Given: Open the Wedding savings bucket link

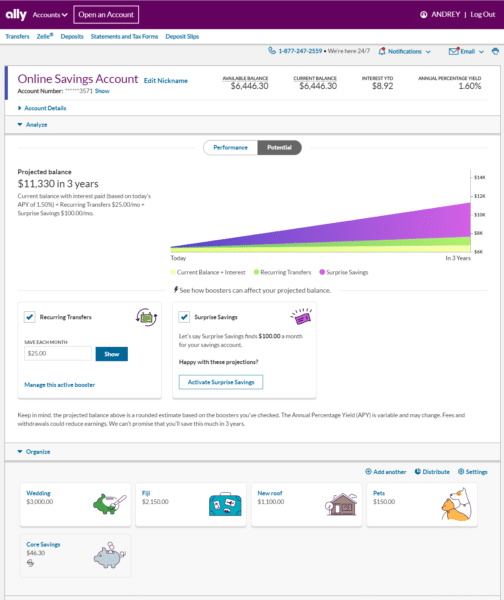Looking at the screenshot, I should [x=38, y=493].
